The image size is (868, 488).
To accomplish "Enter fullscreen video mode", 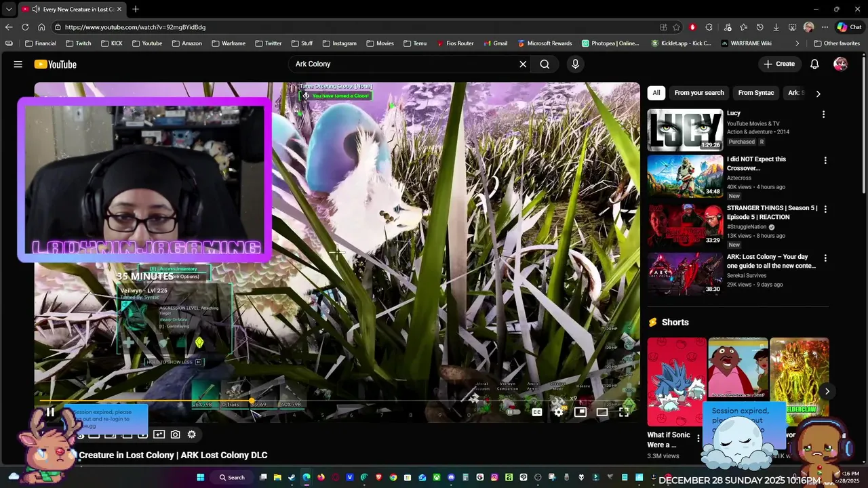I will pyautogui.click(x=624, y=412).
